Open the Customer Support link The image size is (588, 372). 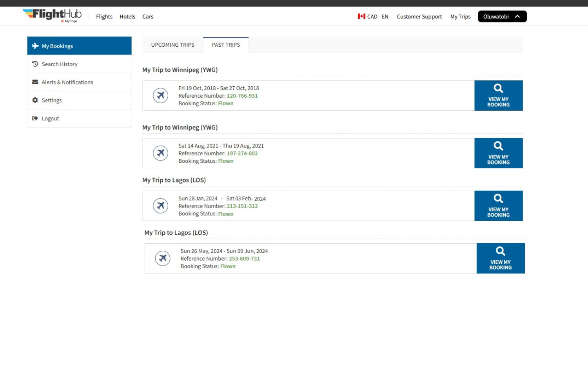point(419,16)
